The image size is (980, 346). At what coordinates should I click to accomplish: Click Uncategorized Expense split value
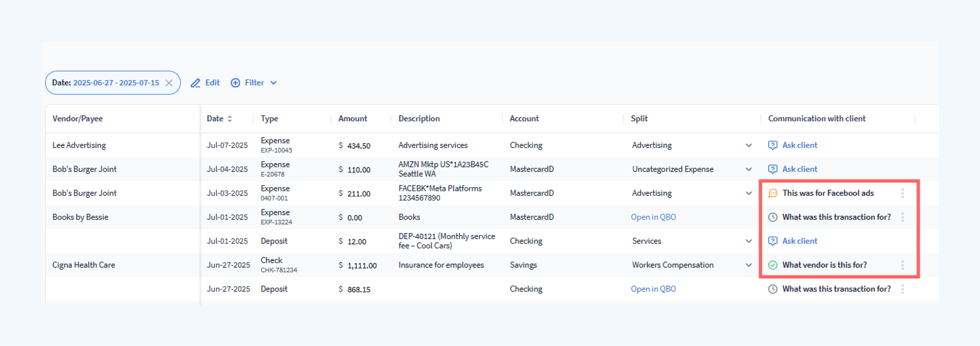point(673,169)
